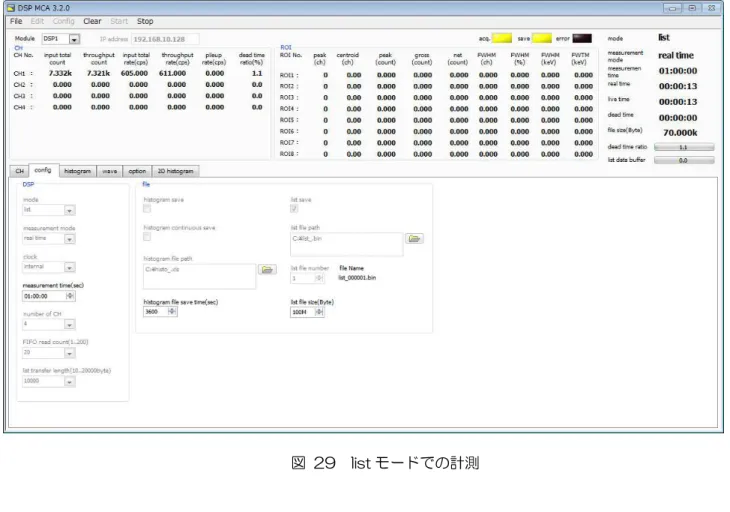Click CH1 input total rate 605.000
Viewport: 730px width, 512px height.
coord(134,74)
